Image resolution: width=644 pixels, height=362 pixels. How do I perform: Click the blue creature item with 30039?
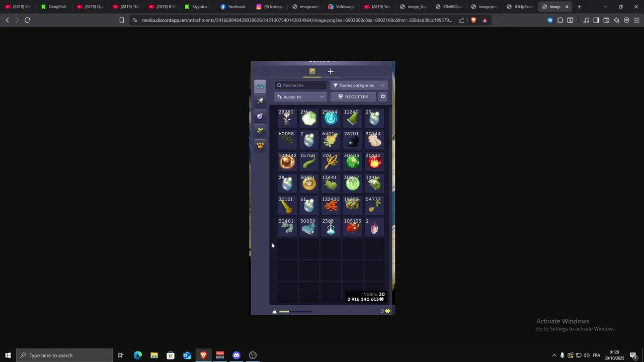point(309,227)
